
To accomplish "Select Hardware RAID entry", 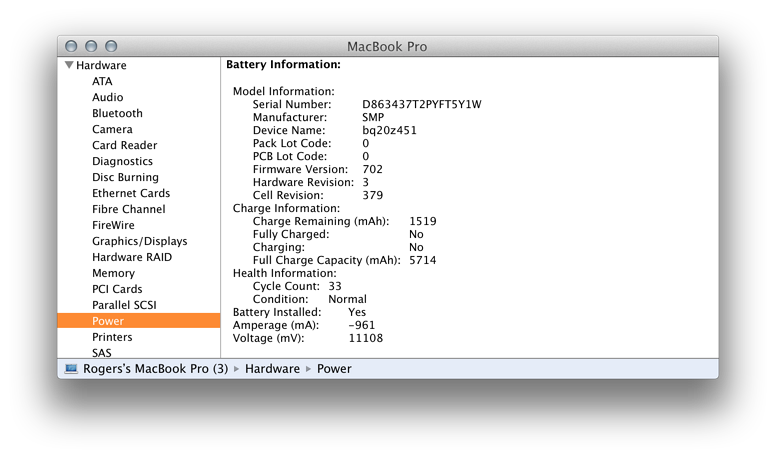I will (132, 257).
